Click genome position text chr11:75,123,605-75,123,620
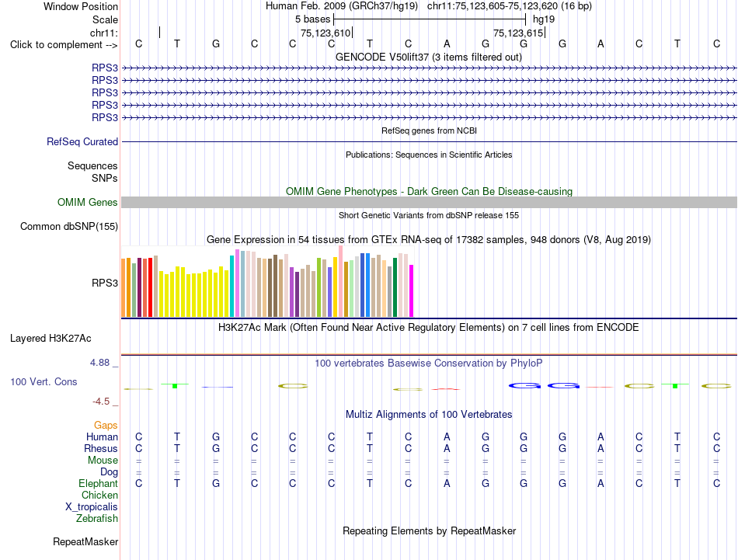 tap(493, 6)
